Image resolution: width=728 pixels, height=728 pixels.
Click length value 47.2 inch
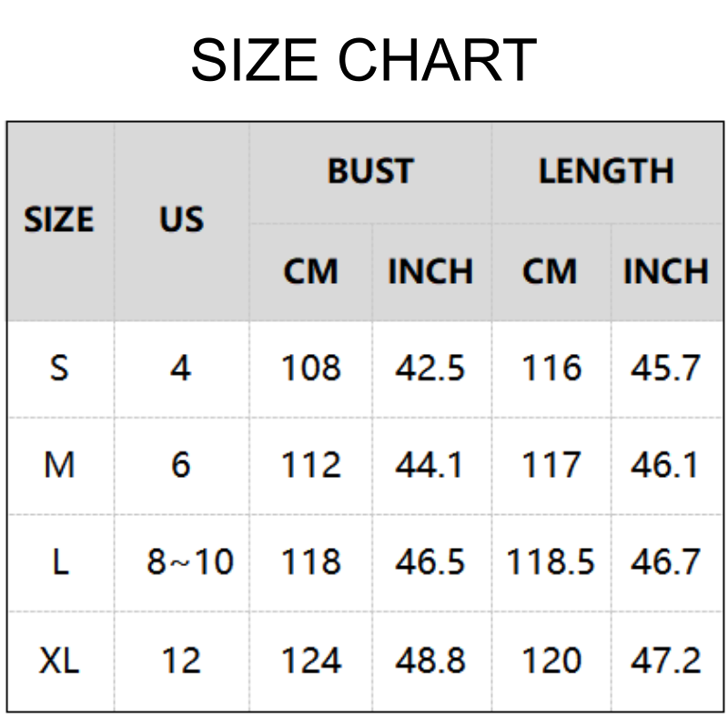[665, 661]
